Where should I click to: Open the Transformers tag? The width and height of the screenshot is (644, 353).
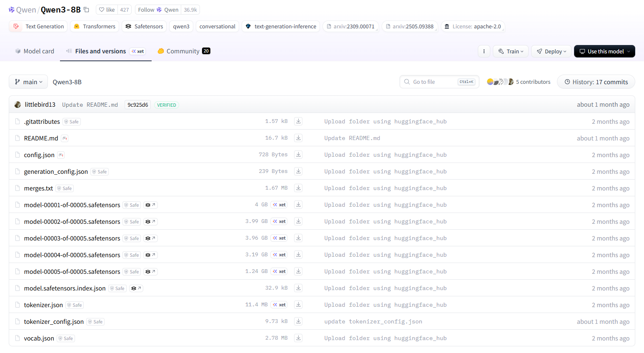(x=95, y=26)
